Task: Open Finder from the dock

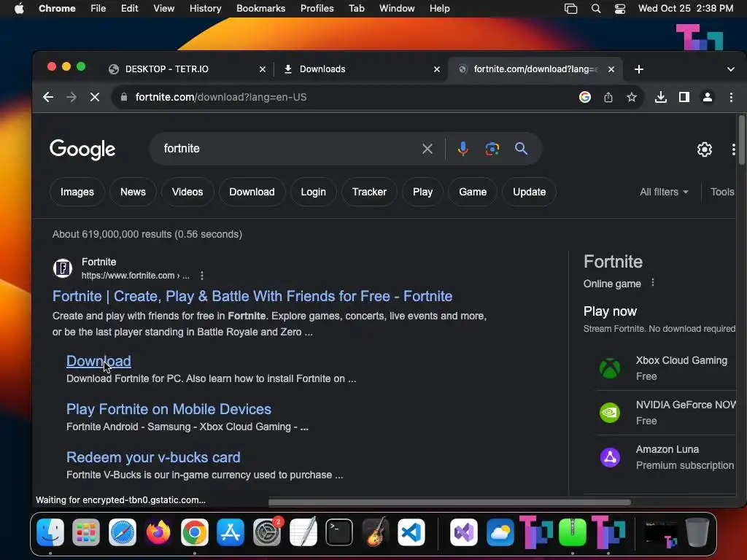Action: coord(50,532)
